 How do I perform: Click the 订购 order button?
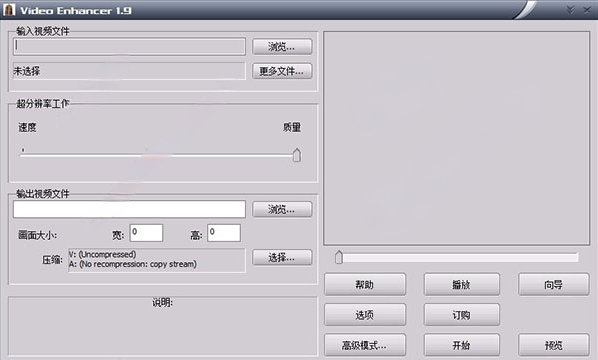pyautogui.click(x=461, y=315)
